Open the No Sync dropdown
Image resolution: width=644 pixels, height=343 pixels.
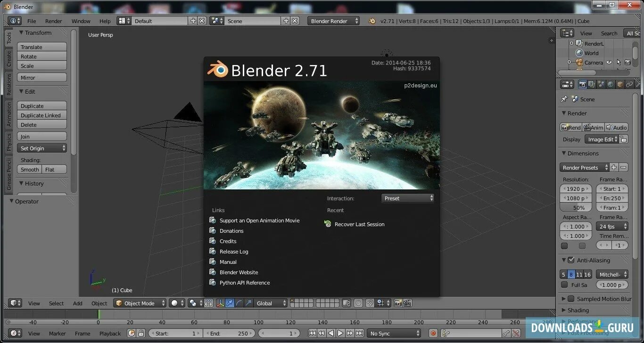click(394, 333)
